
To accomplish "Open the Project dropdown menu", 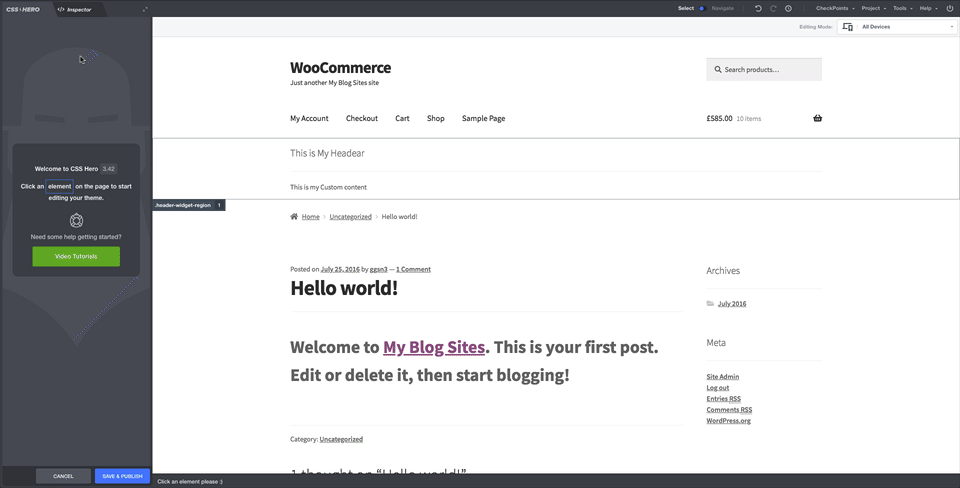I will click(874, 9).
